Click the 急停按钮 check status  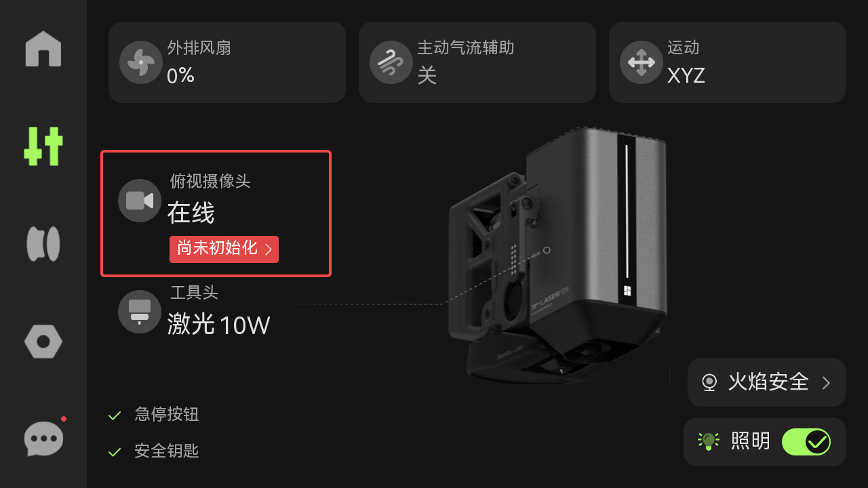(153, 415)
